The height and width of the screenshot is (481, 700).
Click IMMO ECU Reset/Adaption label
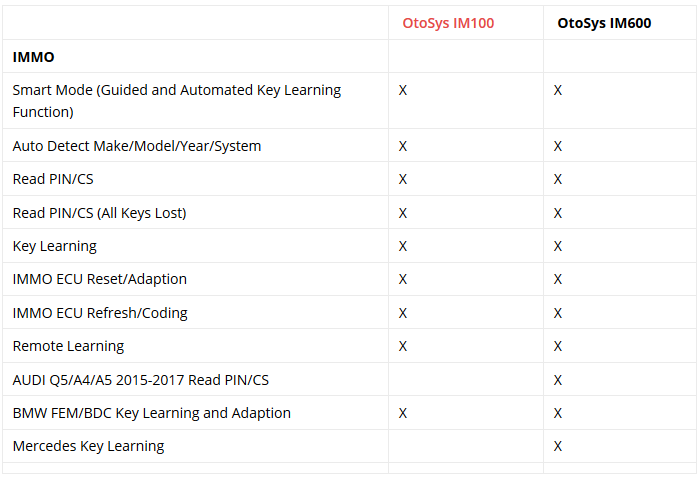tap(100, 279)
